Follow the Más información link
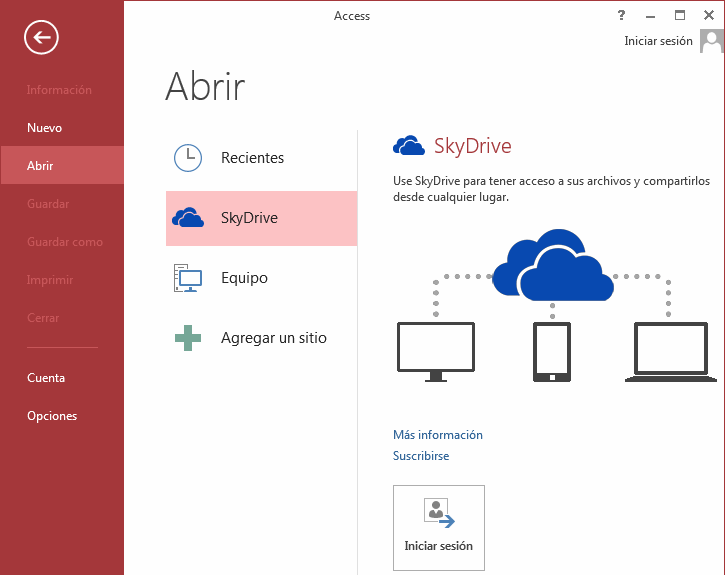Image resolution: width=726 pixels, height=575 pixels. (437, 435)
